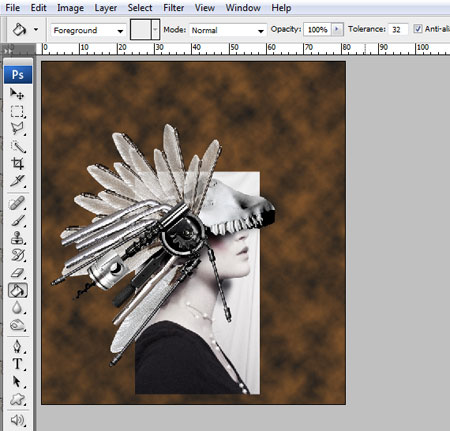Select the Magic Wand tool
Viewport: 450px width, 431px height.
(17, 146)
